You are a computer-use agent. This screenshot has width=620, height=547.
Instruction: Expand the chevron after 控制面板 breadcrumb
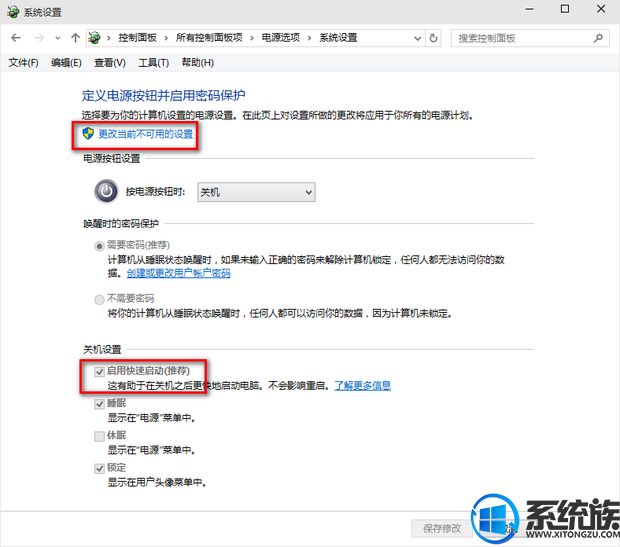point(166,38)
